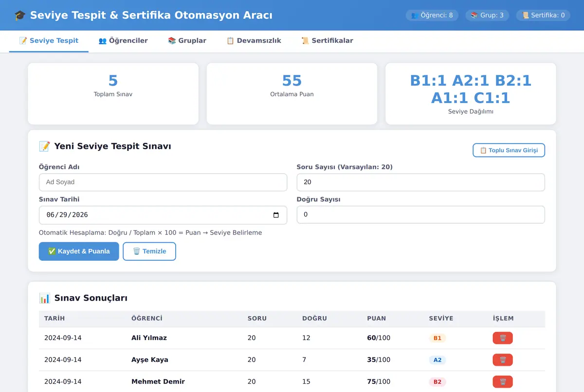Open Toplu Sınav Girişi
Image resolution: width=584 pixels, height=392 pixels.
click(509, 150)
